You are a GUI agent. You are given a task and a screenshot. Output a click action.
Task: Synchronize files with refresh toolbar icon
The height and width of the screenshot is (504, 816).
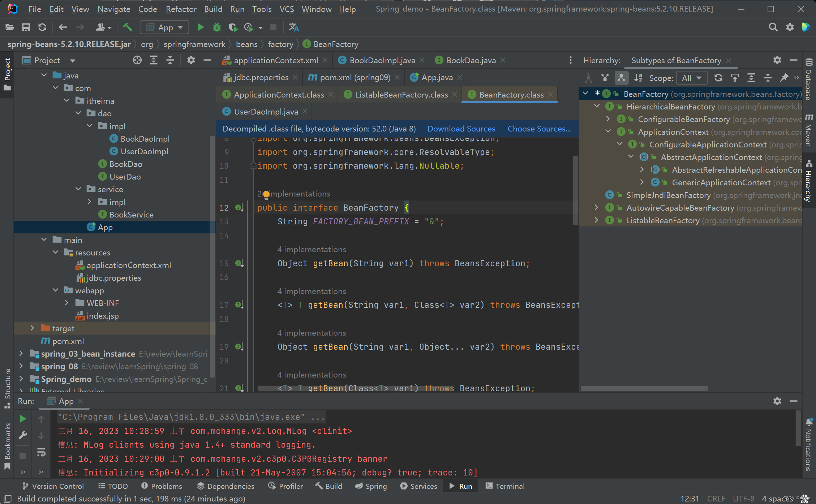(x=42, y=27)
